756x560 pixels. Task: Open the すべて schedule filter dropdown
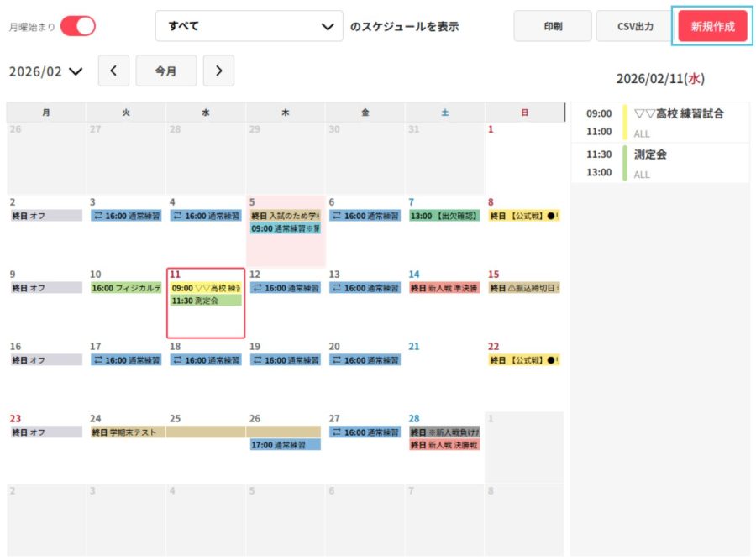pos(249,26)
